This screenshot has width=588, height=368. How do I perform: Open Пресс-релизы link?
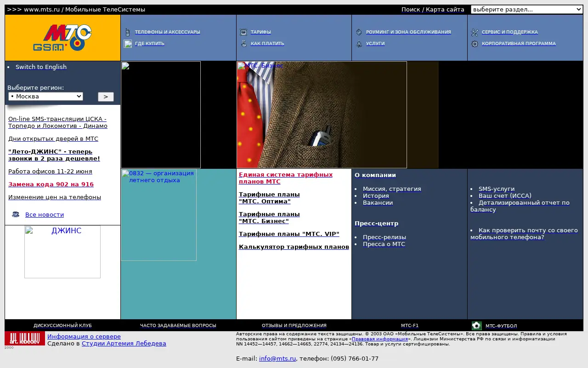(384, 237)
